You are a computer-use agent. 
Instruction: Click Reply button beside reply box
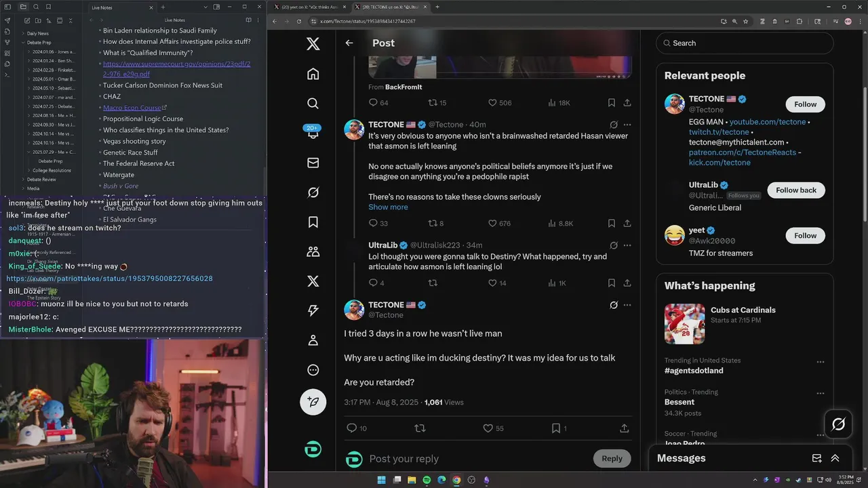pos(612,458)
